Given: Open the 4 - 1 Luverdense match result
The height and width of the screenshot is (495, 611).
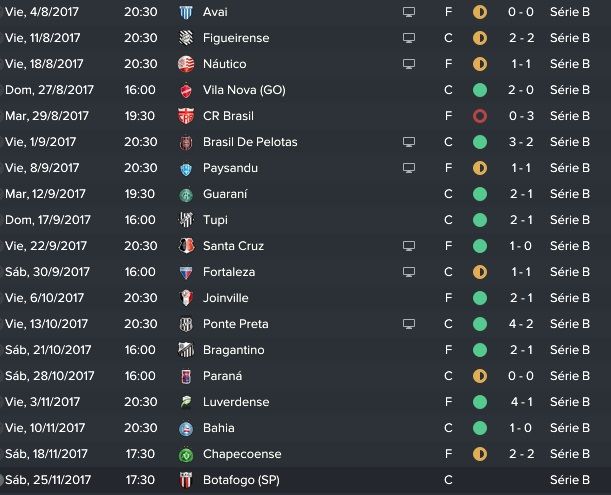Looking at the screenshot, I should 521,402.
